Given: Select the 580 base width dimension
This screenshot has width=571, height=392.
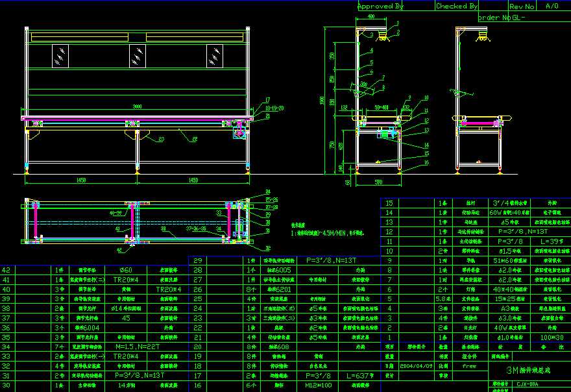Looking at the screenshot, I should (378, 182).
